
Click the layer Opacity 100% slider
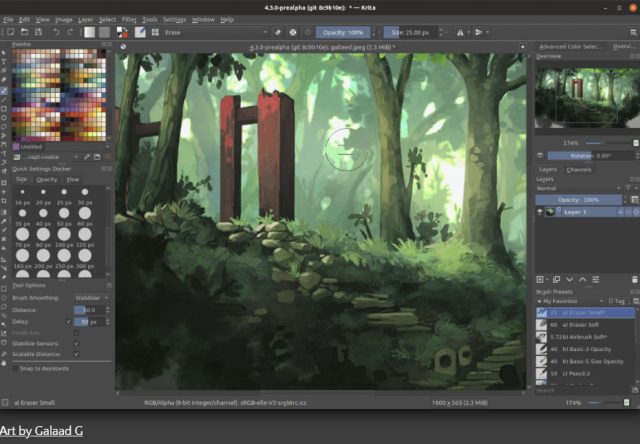(578, 200)
